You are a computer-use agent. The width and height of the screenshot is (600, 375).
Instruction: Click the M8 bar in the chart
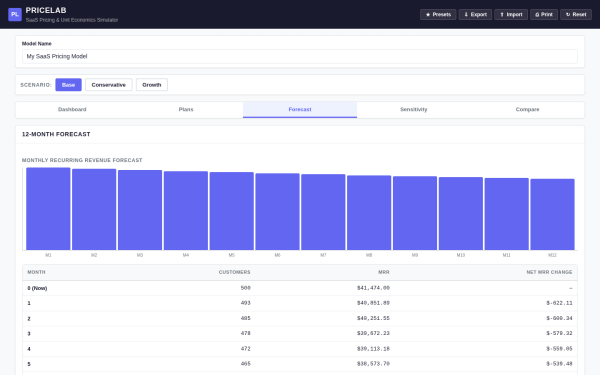369,213
